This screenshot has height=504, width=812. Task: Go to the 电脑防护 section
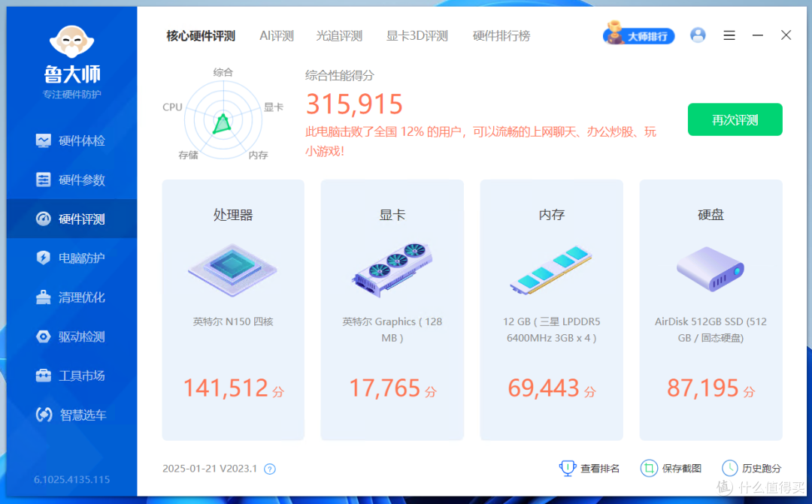pos(71,258)
